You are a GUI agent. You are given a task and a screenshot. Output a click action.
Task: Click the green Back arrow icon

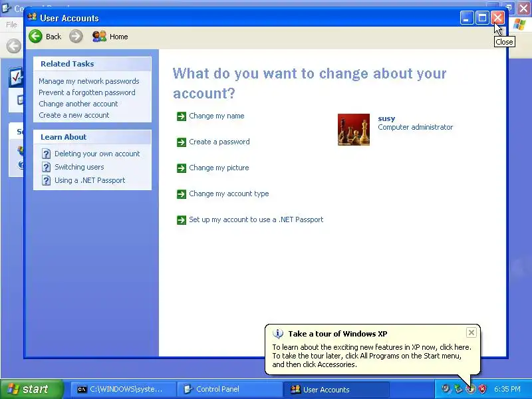point(35,37)
